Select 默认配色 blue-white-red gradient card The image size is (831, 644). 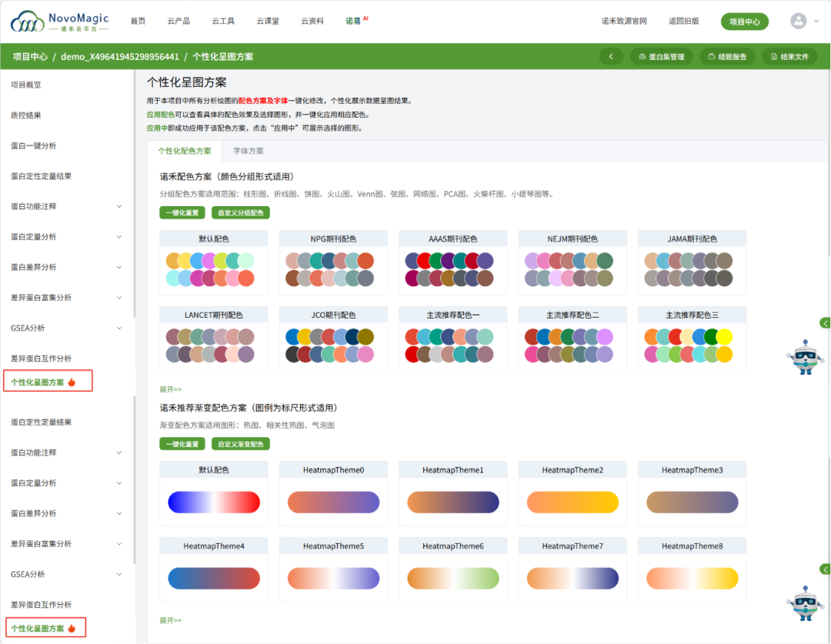[214, 493]
